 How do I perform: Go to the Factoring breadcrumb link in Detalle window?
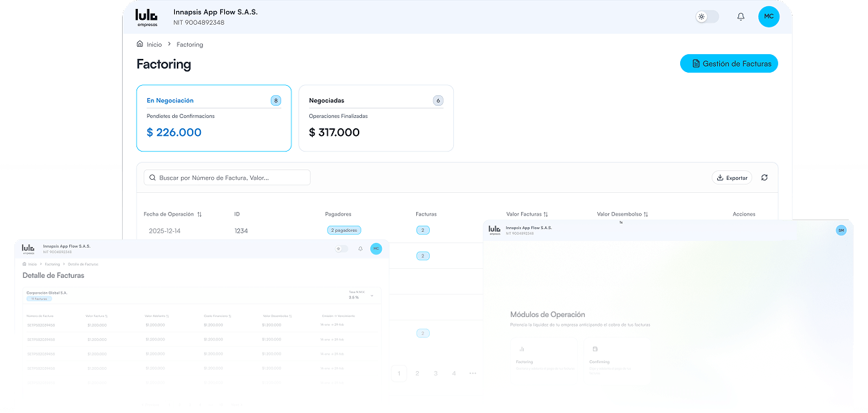(x=52, y=264)
